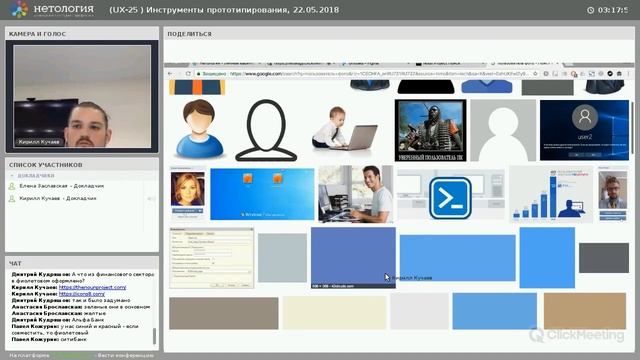Image resolution: width=640 pixels, height=360 pixels.
Task: Click the clock icon beside the timer
Action: coord(591,10)
